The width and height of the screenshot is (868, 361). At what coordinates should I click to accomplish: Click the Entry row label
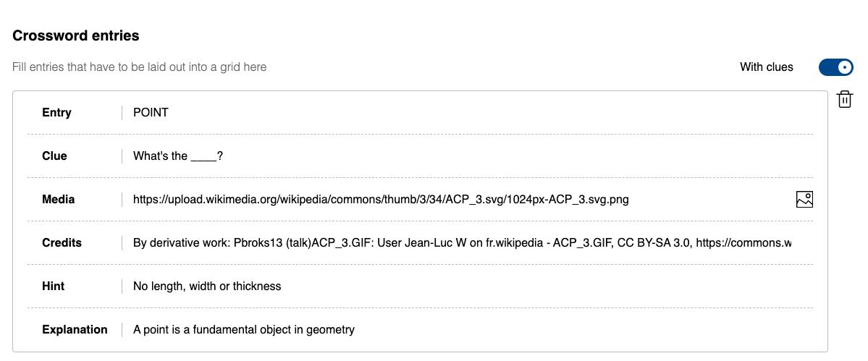[56, 113]
